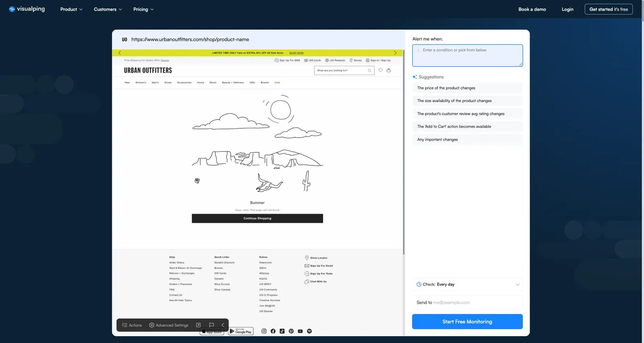This screenshot has height=343, width=644.
Task: Click the shopping bag icon
Action: (x=388, y=70)
